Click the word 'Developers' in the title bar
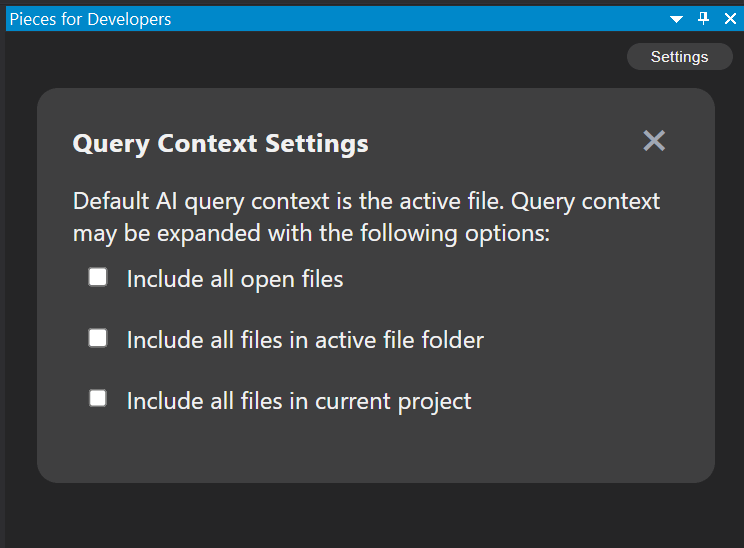The width and height of the screenshot is (744, 548). click(129, 19)
